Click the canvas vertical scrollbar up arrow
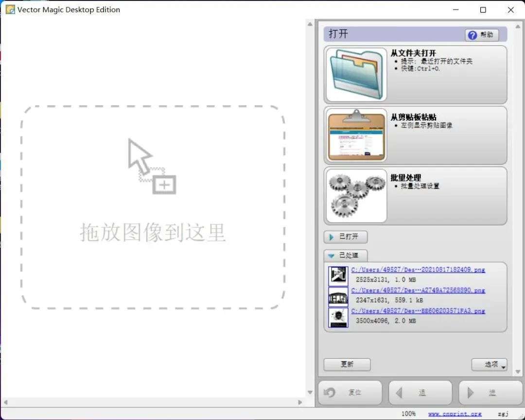525x420 pixels. [x=310, y=24]
